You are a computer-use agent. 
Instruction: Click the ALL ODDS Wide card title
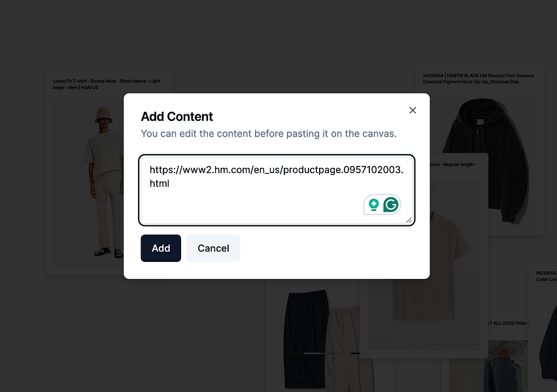tap(509, 323)
